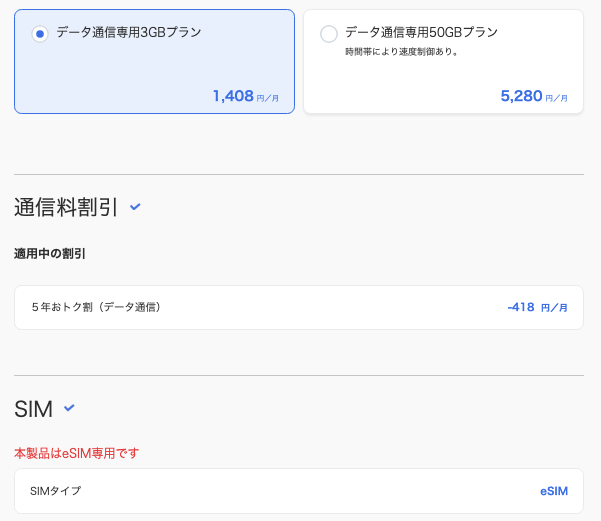The width and height of the screenshot is (601, 521).
Task: Select the データ通信専用3GBプラン radio button
Action: point(39,34)
